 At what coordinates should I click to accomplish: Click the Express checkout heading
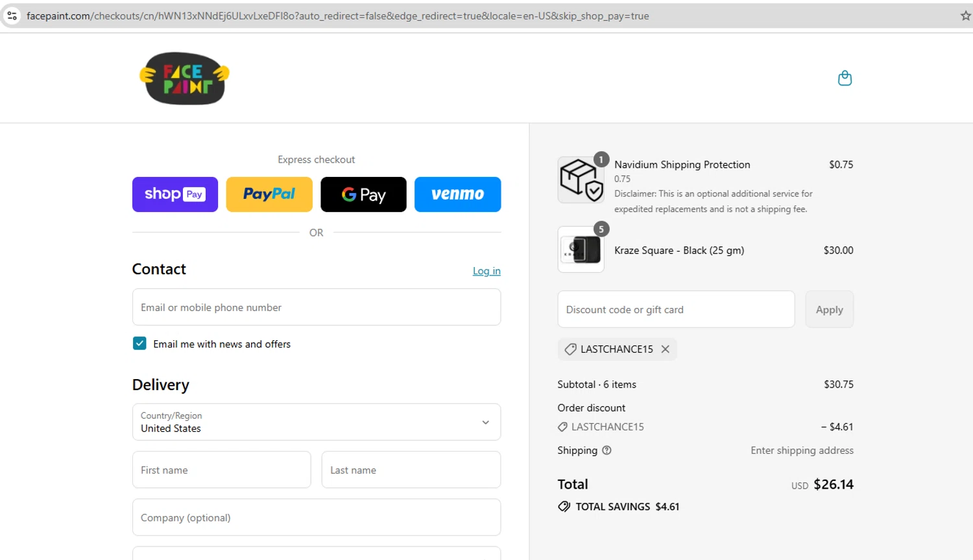coord(317,159)
